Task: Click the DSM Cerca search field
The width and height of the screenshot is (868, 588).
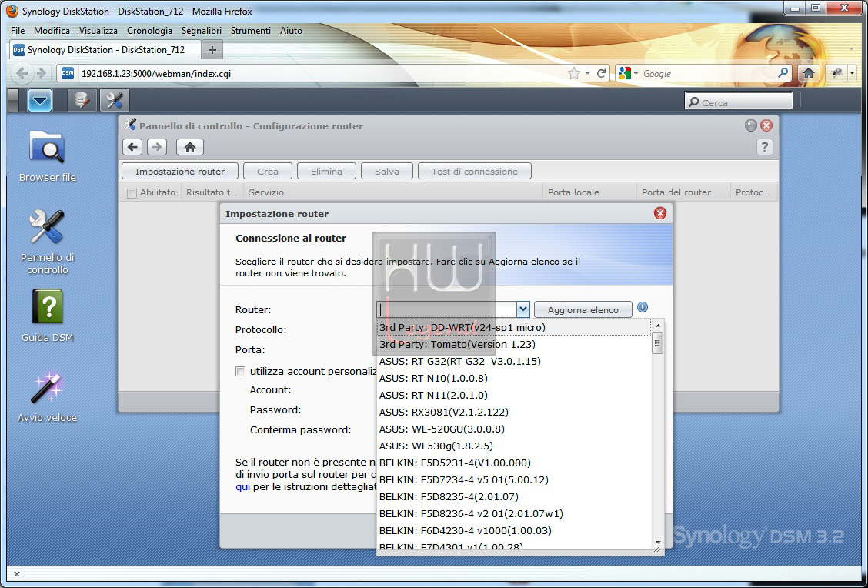Action: pos(739,102)
